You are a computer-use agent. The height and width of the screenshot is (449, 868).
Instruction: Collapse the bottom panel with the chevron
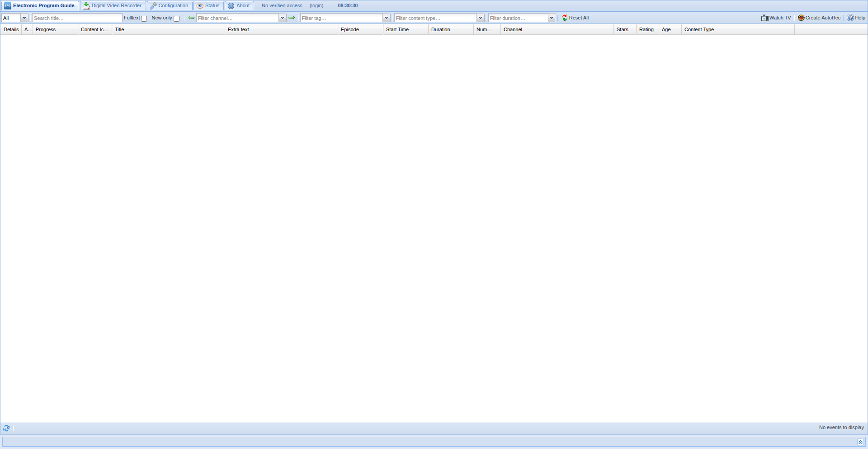point(861,442)
